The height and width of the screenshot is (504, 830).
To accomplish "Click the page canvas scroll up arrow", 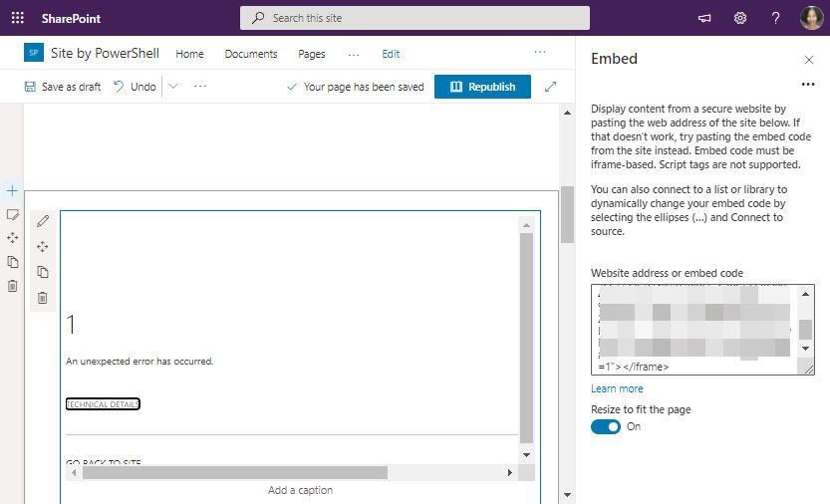I will [x=568, y=113].
